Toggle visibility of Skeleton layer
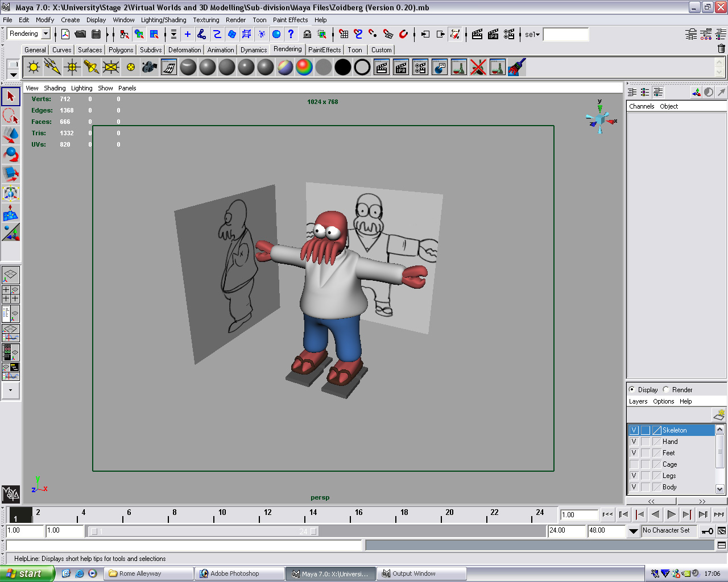Image resolution: width=728 pixels, height=582 pixels. coord(634,430)
